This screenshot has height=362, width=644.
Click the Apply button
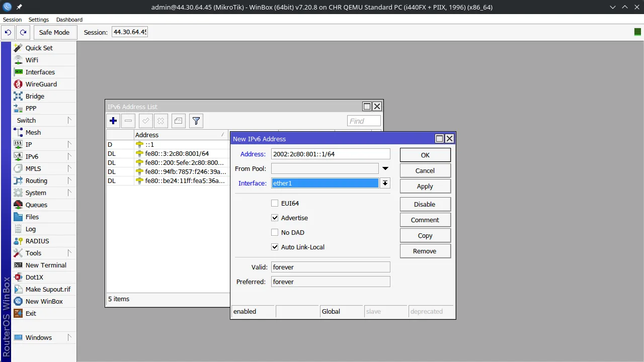(x=425, y=186)
